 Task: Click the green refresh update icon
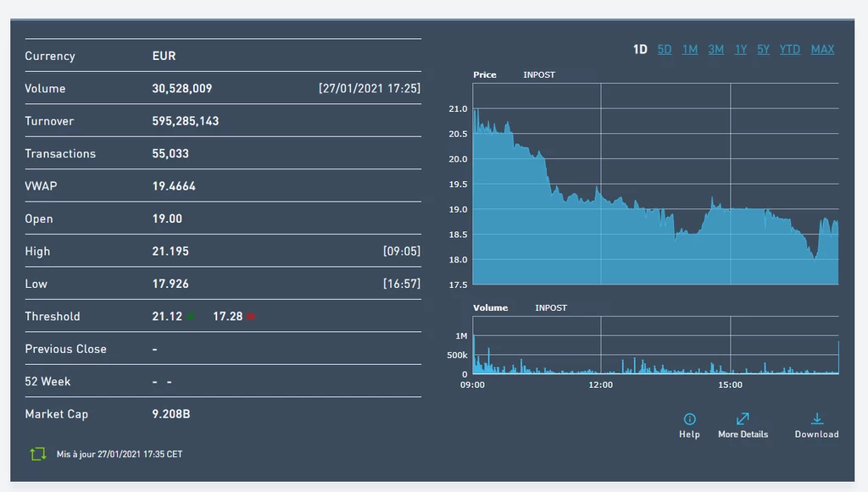tap(37, 454)
